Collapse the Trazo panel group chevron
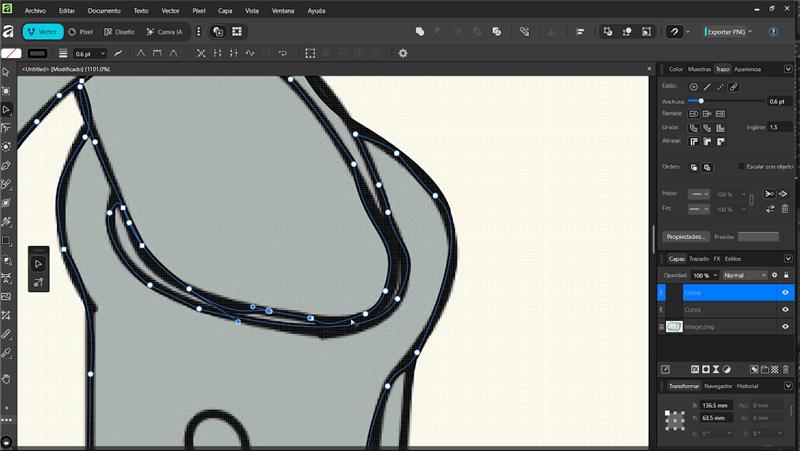The height and width of the screenshot is (451, 800). 788,69
